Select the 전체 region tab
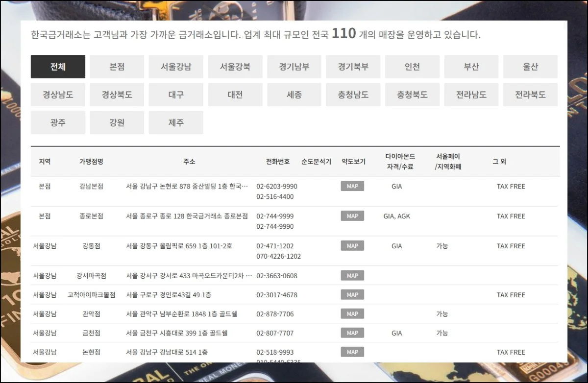The width and height of the screenshot is (588, 383). (x=58, y=67)
